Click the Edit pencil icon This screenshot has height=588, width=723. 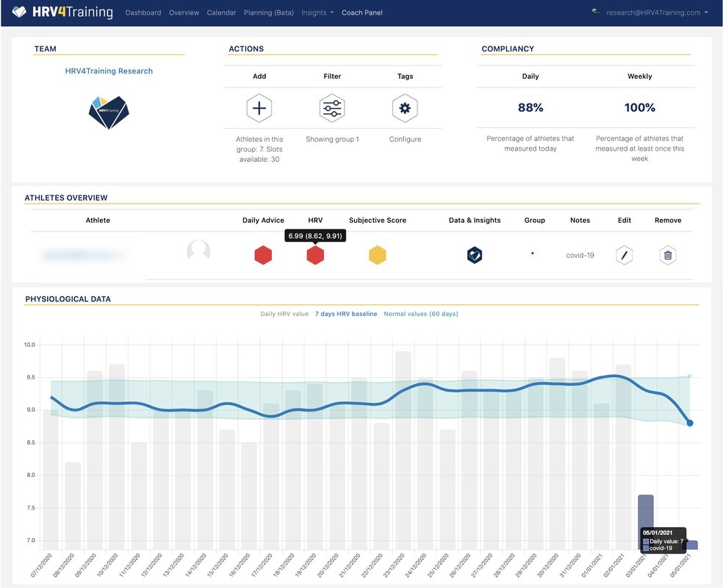point(624,255)
